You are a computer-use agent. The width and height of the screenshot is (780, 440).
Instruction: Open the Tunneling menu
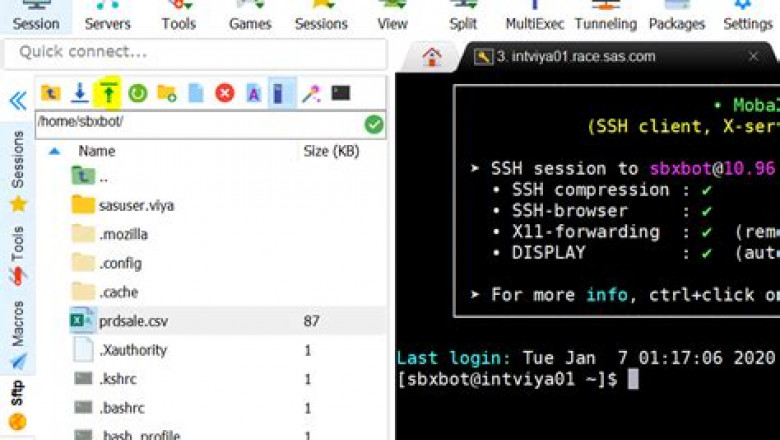[x=605, y=23]
